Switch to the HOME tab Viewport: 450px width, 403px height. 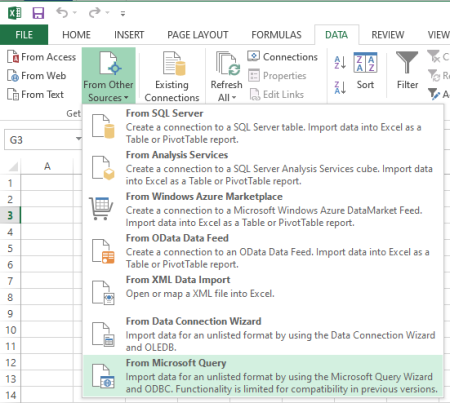[76, 35]
